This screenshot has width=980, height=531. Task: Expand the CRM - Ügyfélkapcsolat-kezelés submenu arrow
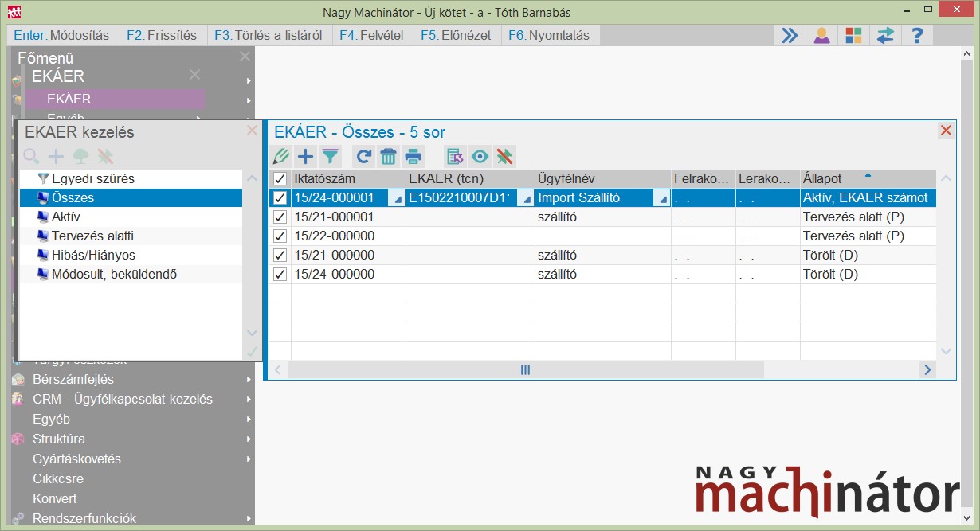coord(249,400)
